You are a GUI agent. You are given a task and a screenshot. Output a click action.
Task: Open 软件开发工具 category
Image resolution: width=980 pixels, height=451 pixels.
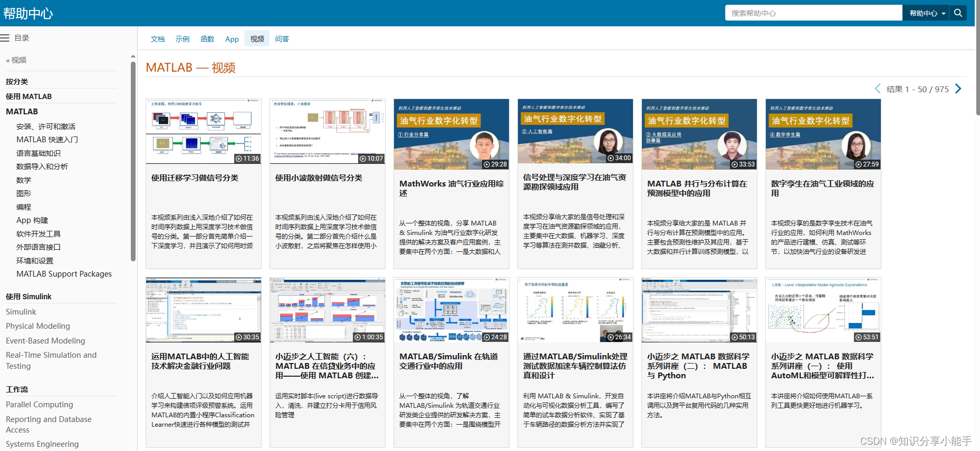pyautogui.click(x=39, y=234)
